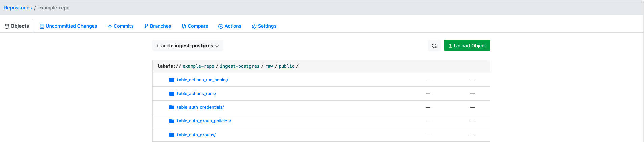Open table_auth_credentials/ folder
This screenshot has height=142, width=644.
(x=200, y=107)
